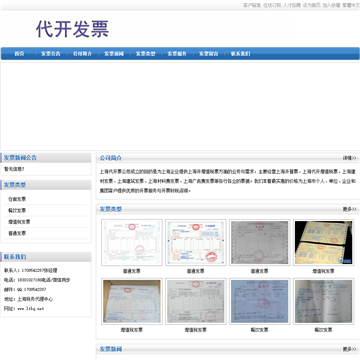
Task: Open the yellow invoices thumbnail on a black background
Action: [x=324, y=242]
